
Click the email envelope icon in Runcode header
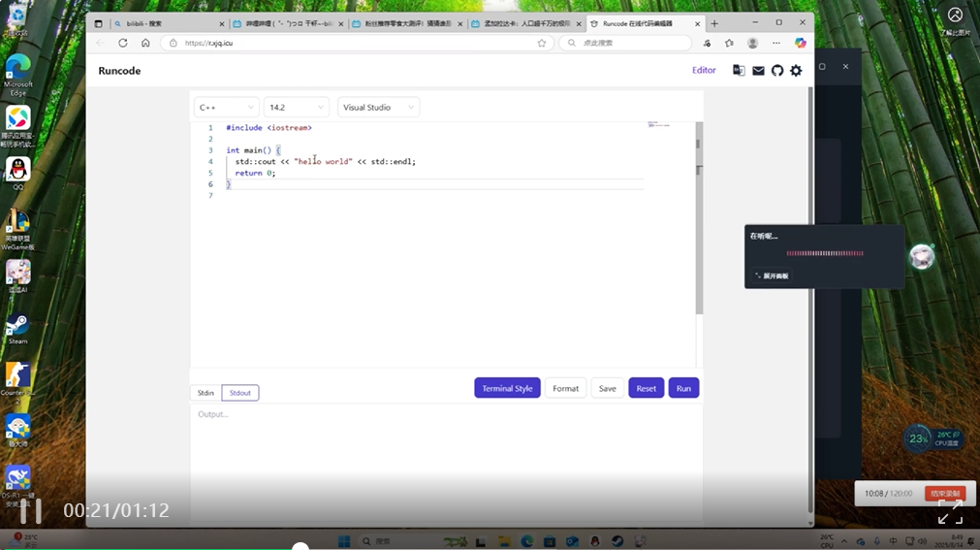(758, 71)
